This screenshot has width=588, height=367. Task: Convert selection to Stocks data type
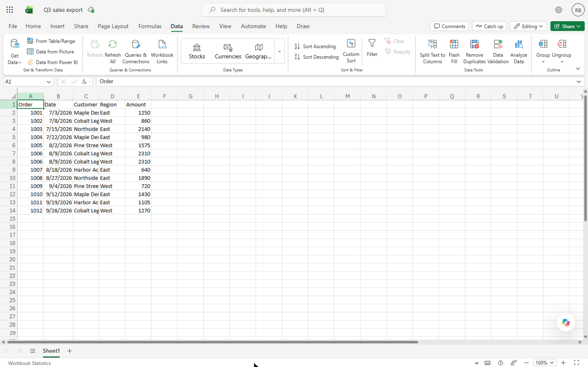click(197, 52)
